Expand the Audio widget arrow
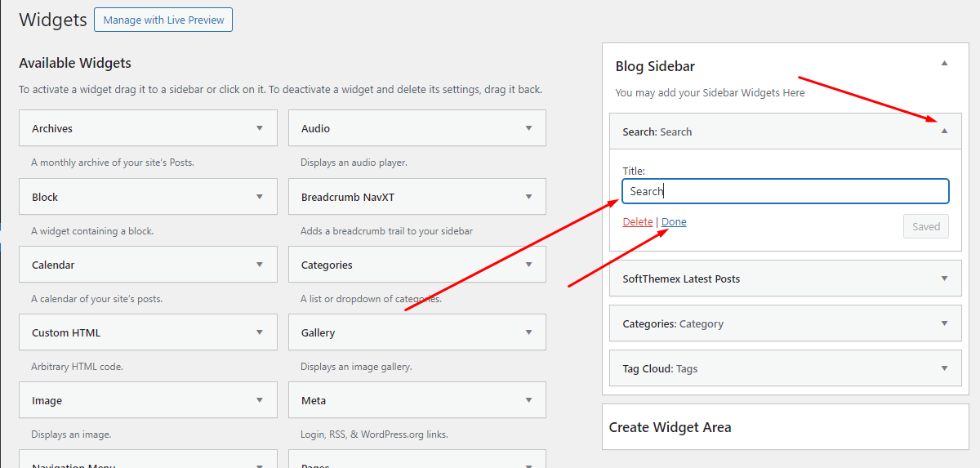This screenshot has height=468, width=980. 529,128
